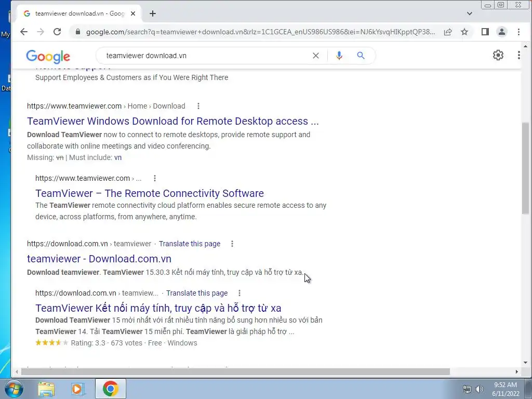Open options for TeamViewer Kết nối result

[240, 293]
